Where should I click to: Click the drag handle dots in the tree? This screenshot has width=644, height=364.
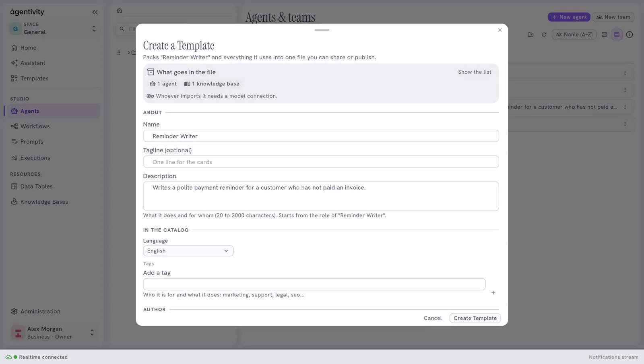pos(119,53)
